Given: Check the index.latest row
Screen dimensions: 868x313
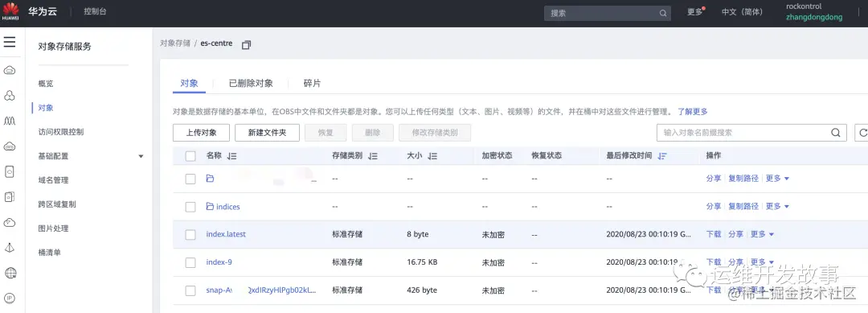Looking at the screenshot, I should [x=190, y=234].
